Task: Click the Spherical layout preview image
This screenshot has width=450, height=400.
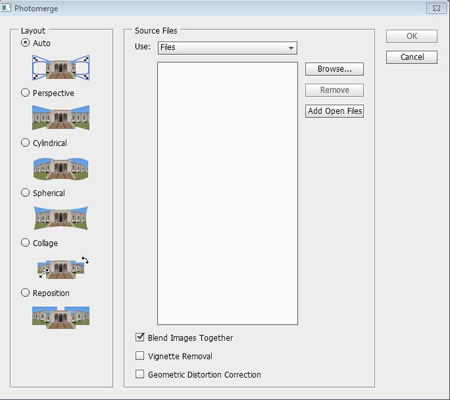Action: click(x=61, y=218)
